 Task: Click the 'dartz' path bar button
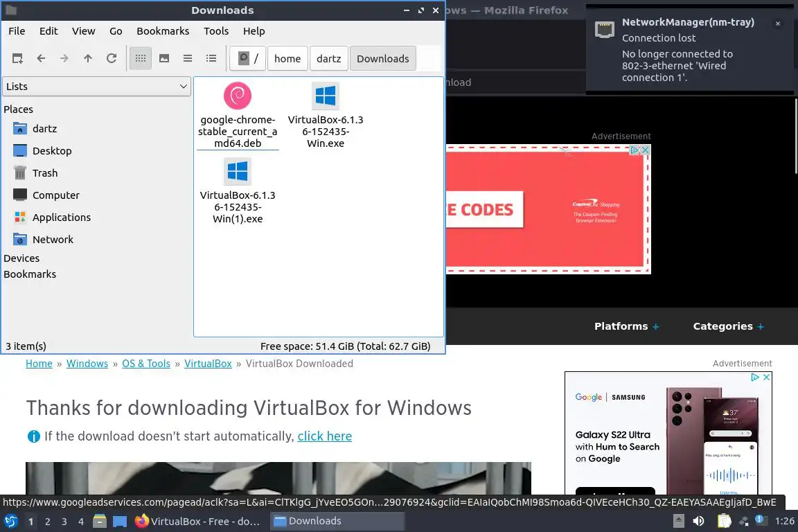(329, 59)
